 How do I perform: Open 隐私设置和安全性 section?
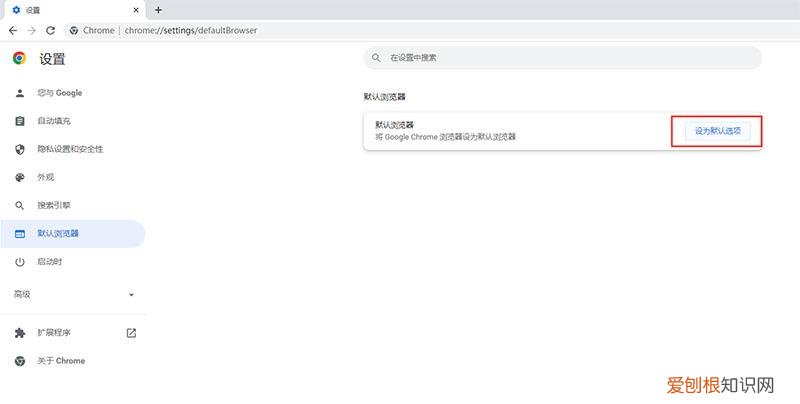tap(72, 149)
